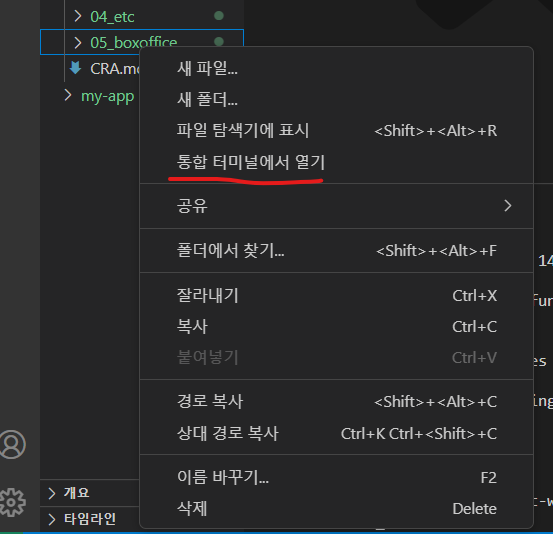Open the CRA.md file name

pyautogui.click(x=115, y=68)
